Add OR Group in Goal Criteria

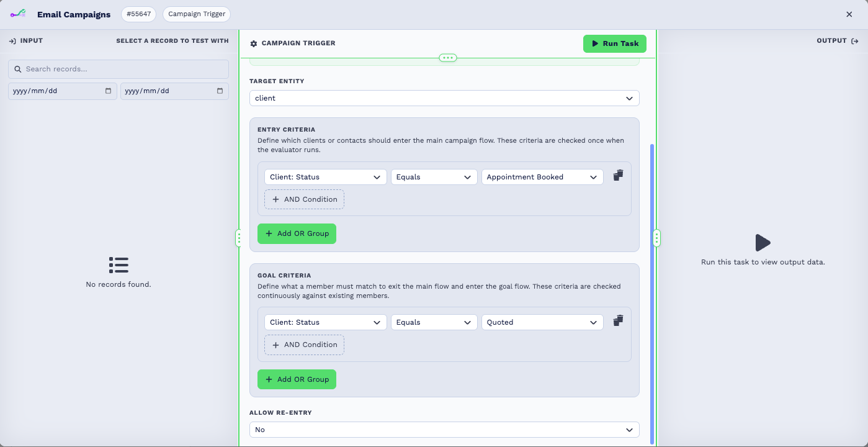[x=297, y=379]
